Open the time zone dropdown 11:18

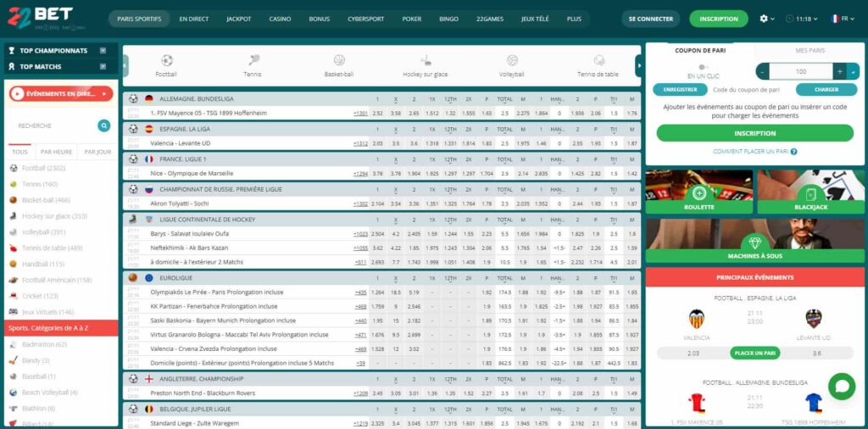point(801,19)
